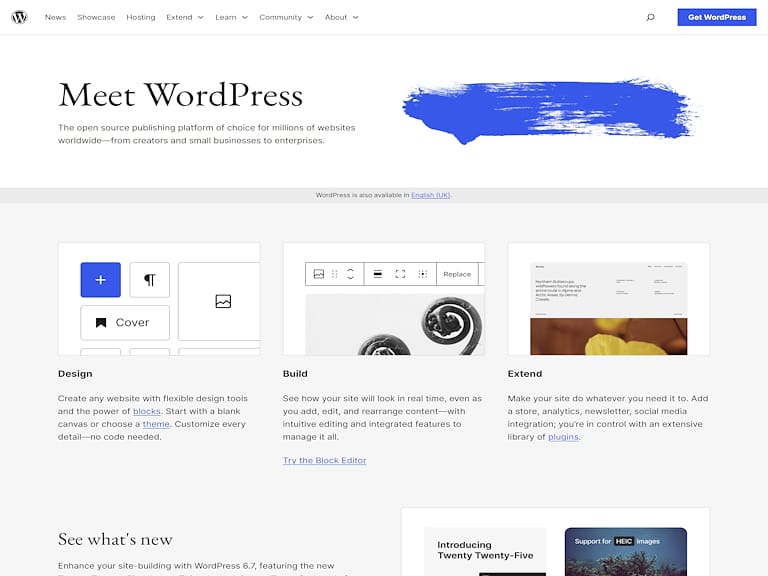Screen dimensions: 768x576
Task: Expand the Learn dropdown menu
Action: tap(231, 17)
